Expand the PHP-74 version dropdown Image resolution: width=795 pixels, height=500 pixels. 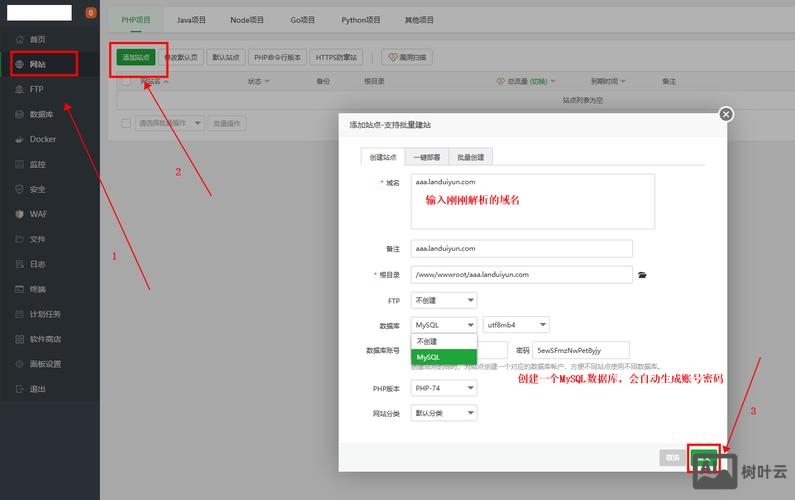tap(444, 388)
